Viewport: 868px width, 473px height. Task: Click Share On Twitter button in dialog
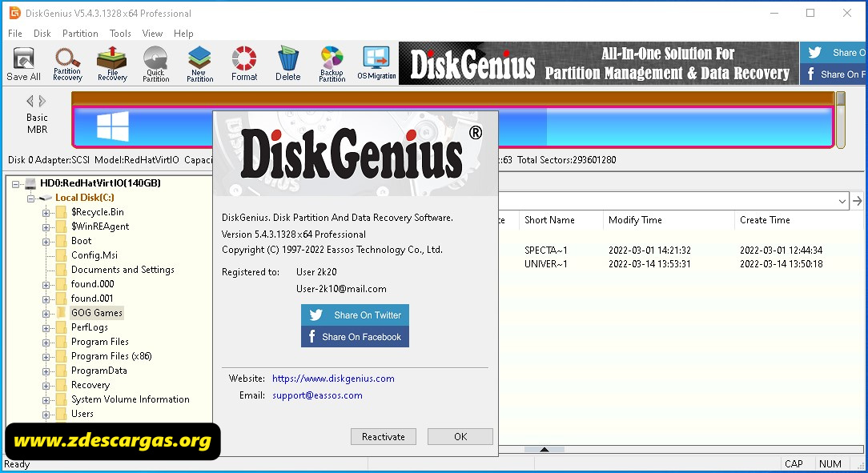355,315
